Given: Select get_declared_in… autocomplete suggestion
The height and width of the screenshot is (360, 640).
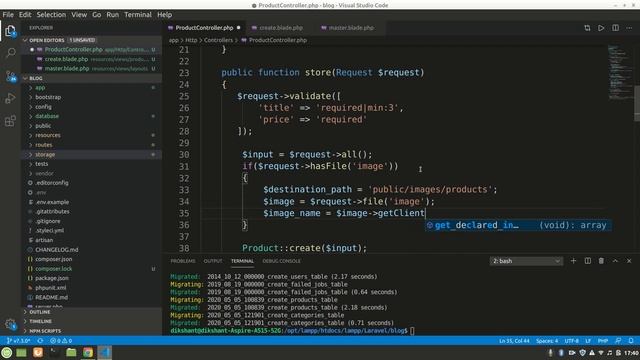Looking at the screenshot, I should tap(518, 225).
